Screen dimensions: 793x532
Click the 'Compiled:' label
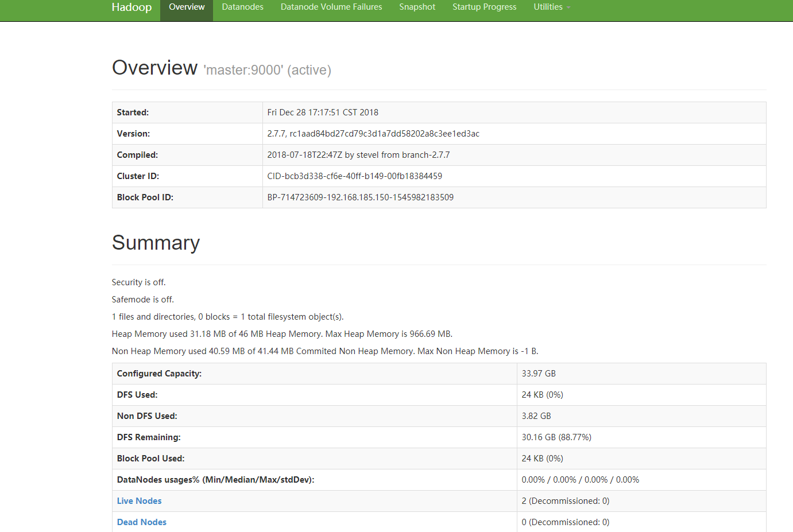click(x=137, y=155)
